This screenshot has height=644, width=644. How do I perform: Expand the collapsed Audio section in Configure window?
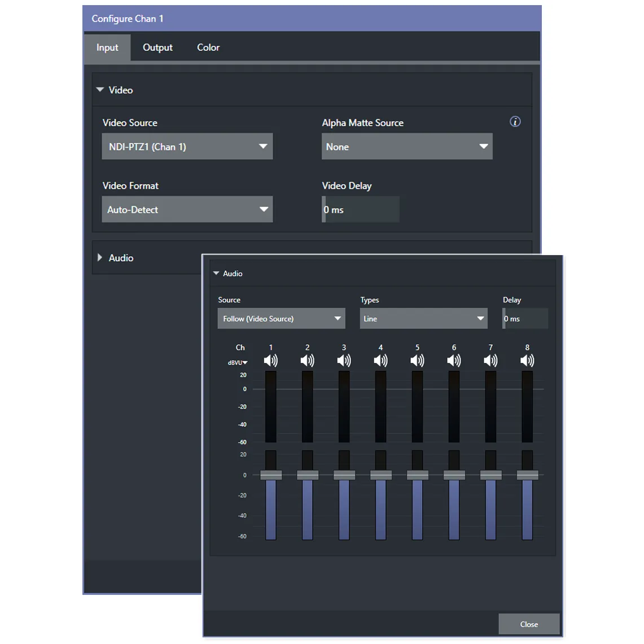100,257
